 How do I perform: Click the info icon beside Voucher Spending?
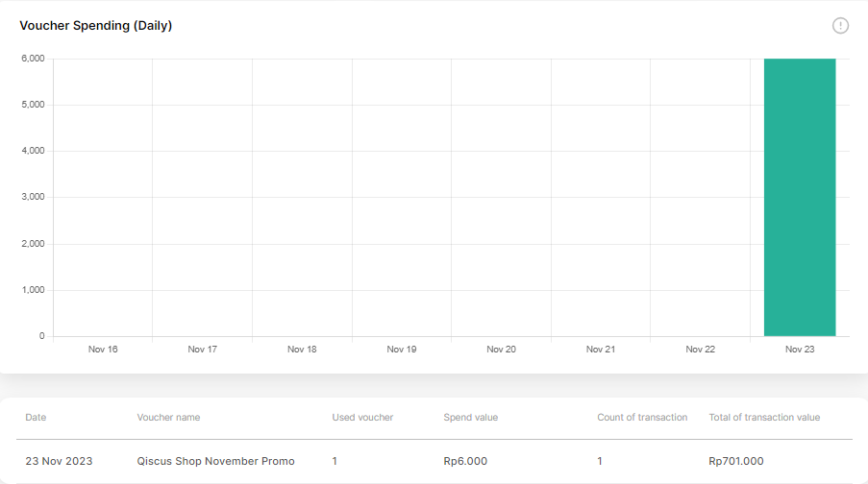tap(840, 25)
